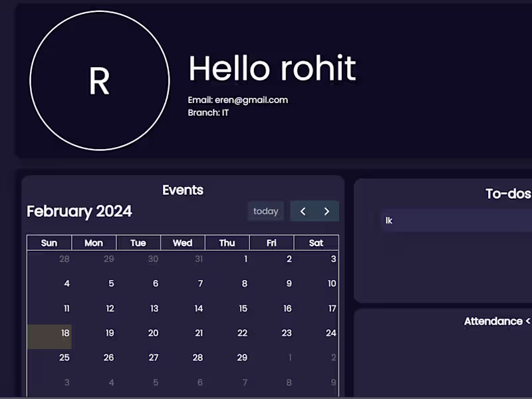
Task: Click the R profile avatar circle
Action: [x=99, y=80]
